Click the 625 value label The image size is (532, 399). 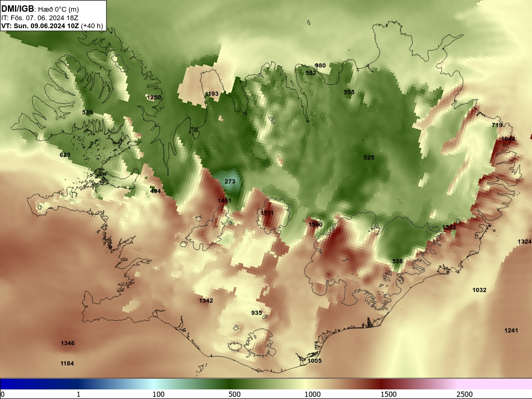[x=65, y=155]
